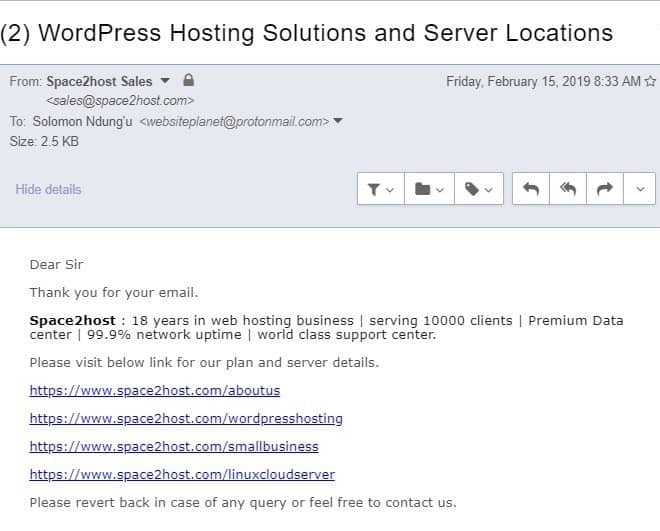Open the linuxcloudserver link

coord(182,475)
